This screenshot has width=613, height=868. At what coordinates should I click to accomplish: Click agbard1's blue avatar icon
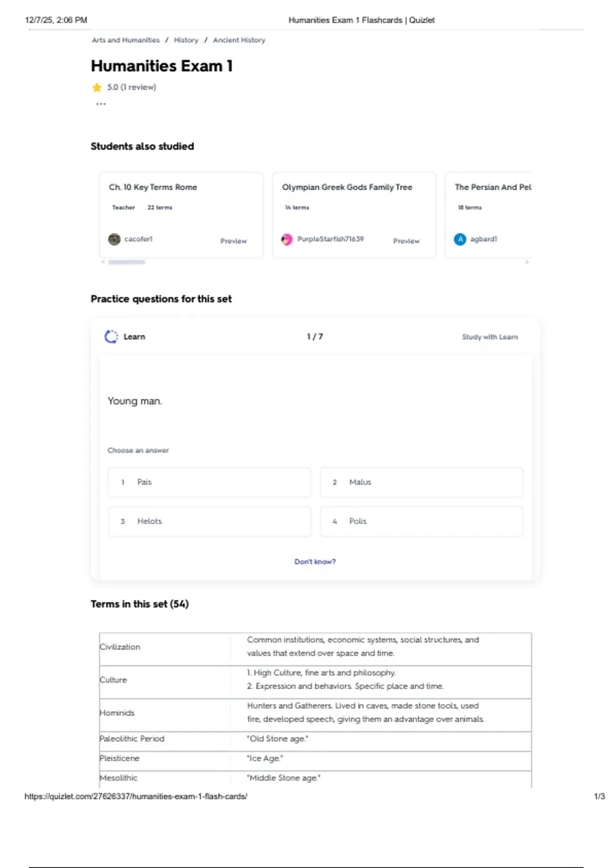point(460,239)
